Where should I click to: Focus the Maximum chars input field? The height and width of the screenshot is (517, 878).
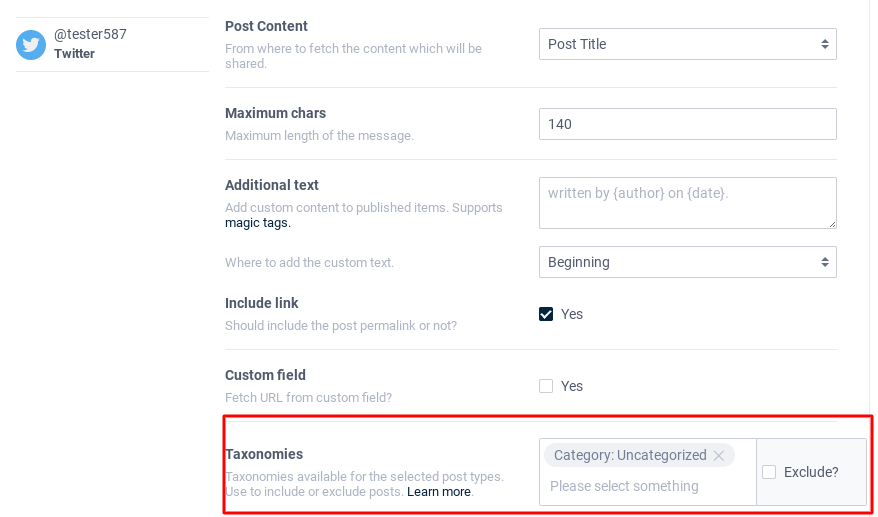(x=687, y=124)
